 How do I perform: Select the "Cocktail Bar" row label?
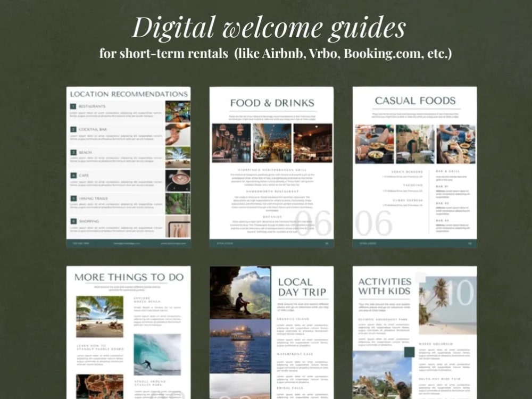[x=93, y=129]
